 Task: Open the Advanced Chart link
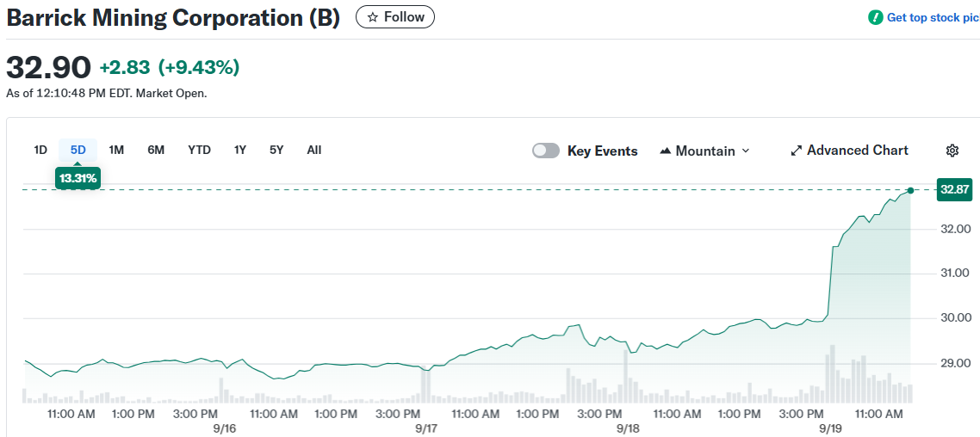coord(849,151)
